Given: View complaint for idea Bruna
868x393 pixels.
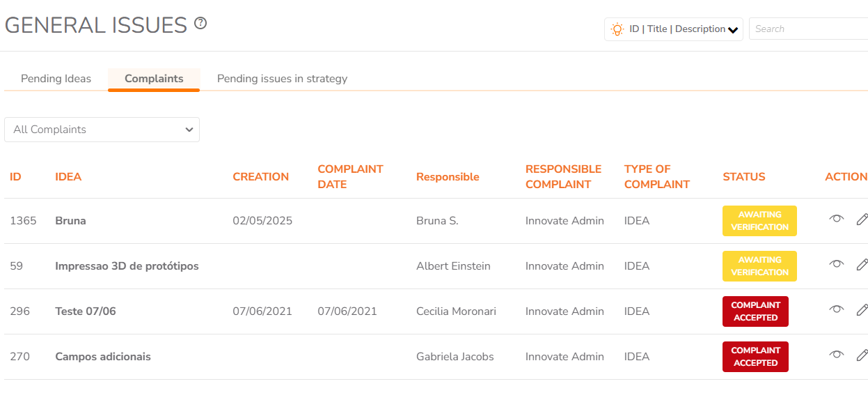Looking at the screenshot, I should [837, 219].
